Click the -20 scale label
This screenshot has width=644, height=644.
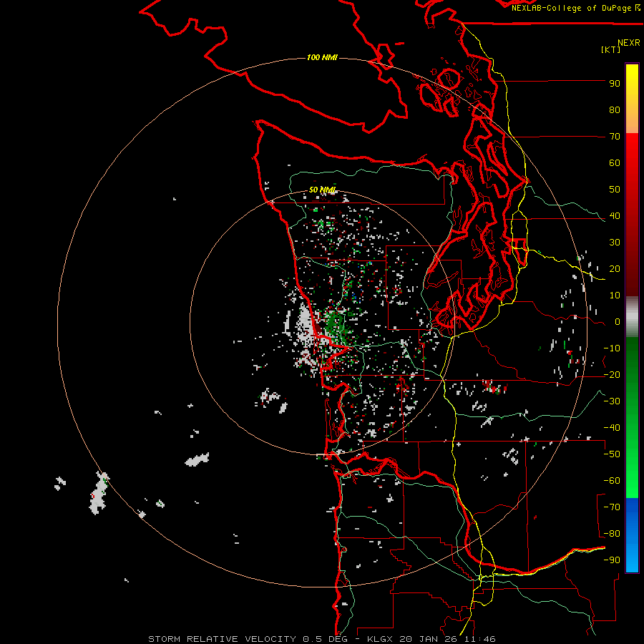[x=612, y=374]
